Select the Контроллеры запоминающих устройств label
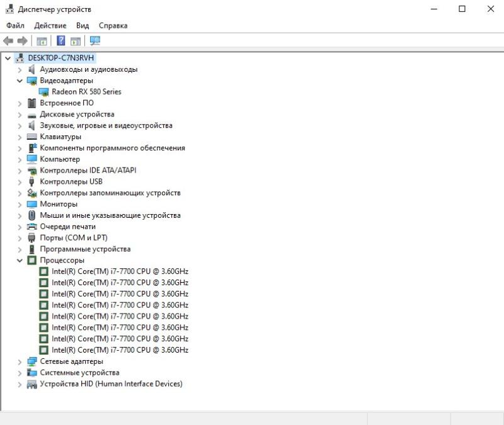 click(x=110, y=193)
